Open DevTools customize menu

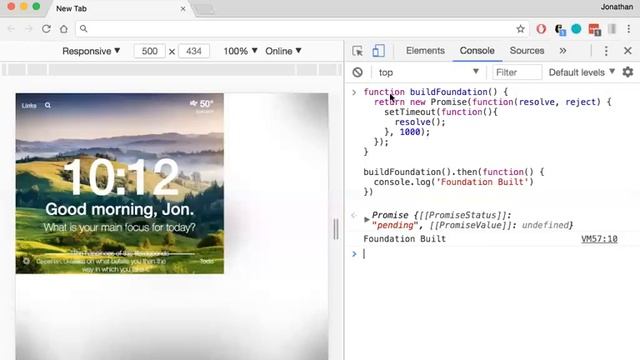pos(606,51)
